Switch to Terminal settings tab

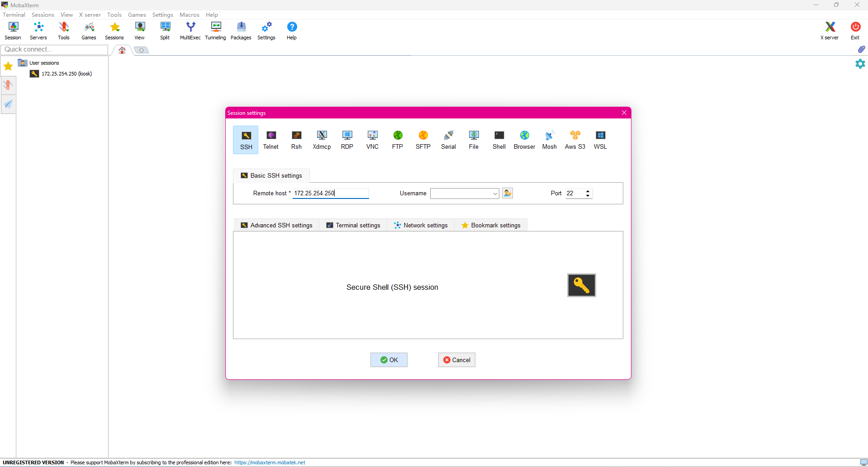pyautogui.click(x=353, y=225)
